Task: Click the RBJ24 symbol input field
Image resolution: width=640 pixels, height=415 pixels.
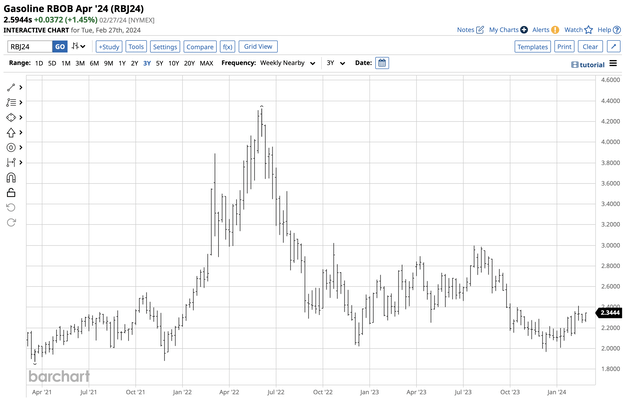Action: coord(30,47)
